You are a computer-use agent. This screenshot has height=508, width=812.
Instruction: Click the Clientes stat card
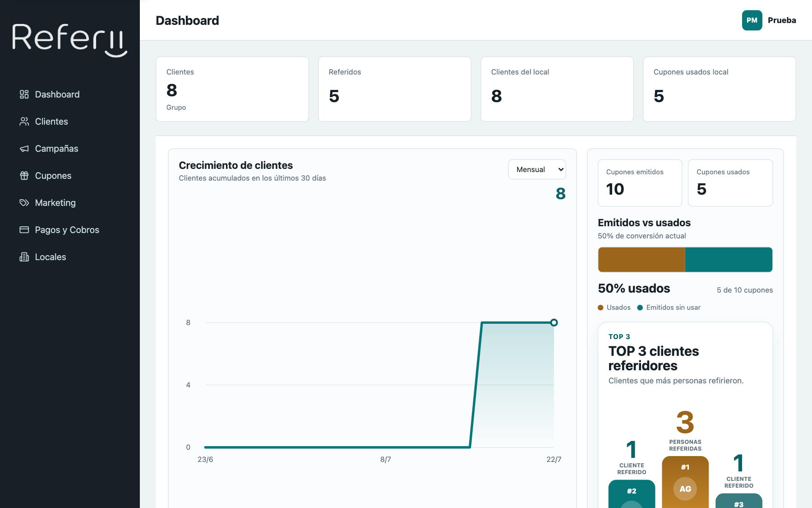point(232,89)
